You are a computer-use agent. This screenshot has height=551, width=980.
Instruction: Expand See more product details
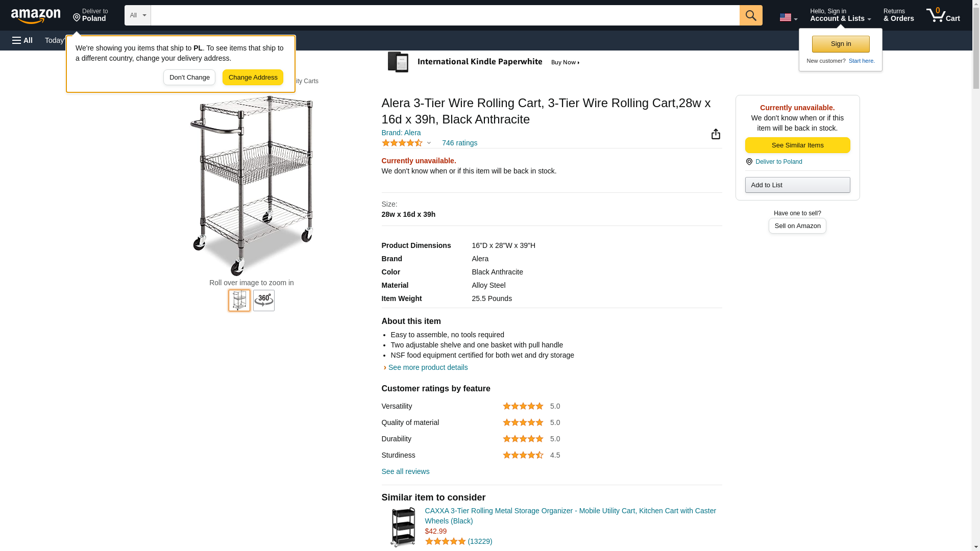(x=427, y=367)
